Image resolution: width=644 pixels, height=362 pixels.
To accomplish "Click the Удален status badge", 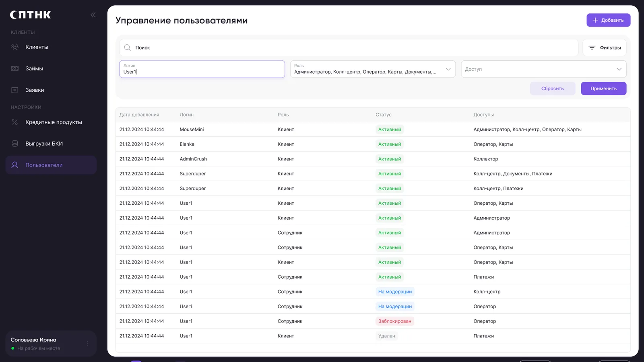I will click(x=387, y=336).
